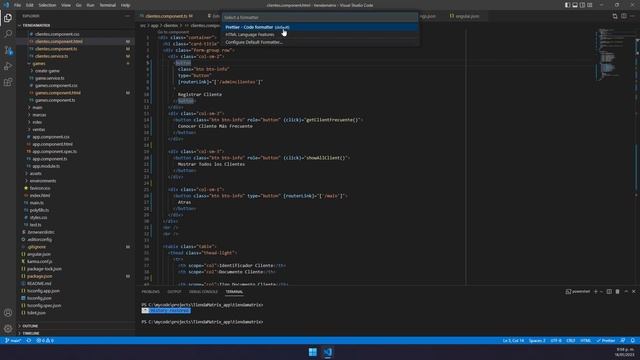Split the editor to the right
640x360 pixels.
pyautogui.click(x=624, y=16)
